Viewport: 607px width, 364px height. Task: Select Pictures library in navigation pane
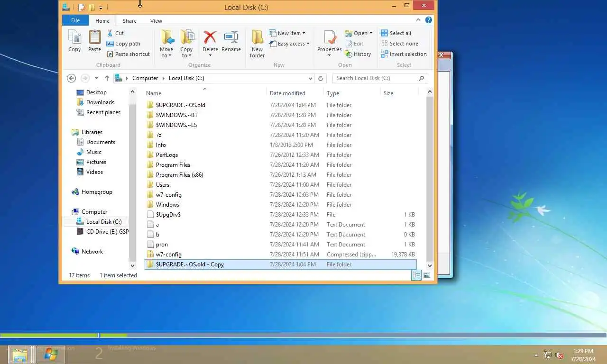[x=96, y=162]
